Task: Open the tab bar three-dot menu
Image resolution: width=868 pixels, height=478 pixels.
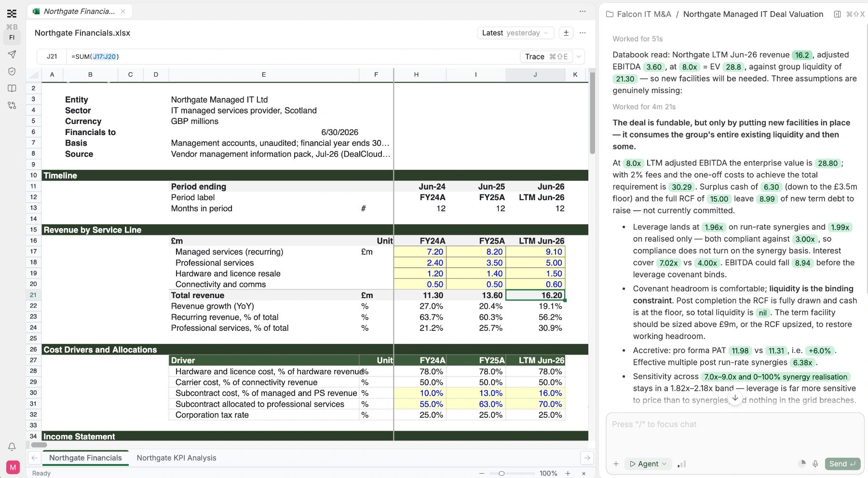Action: click(583, 11)
